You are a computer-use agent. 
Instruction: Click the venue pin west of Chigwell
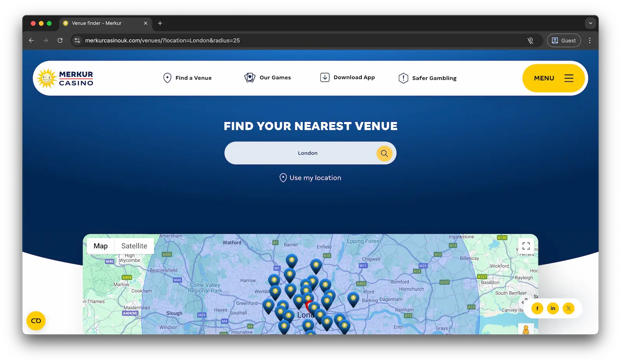316,267
